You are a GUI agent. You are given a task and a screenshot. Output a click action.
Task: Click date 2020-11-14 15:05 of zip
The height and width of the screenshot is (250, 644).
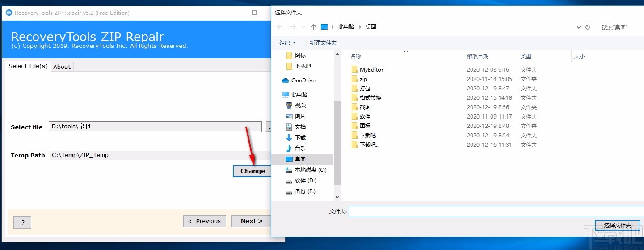tap(489, 79)
